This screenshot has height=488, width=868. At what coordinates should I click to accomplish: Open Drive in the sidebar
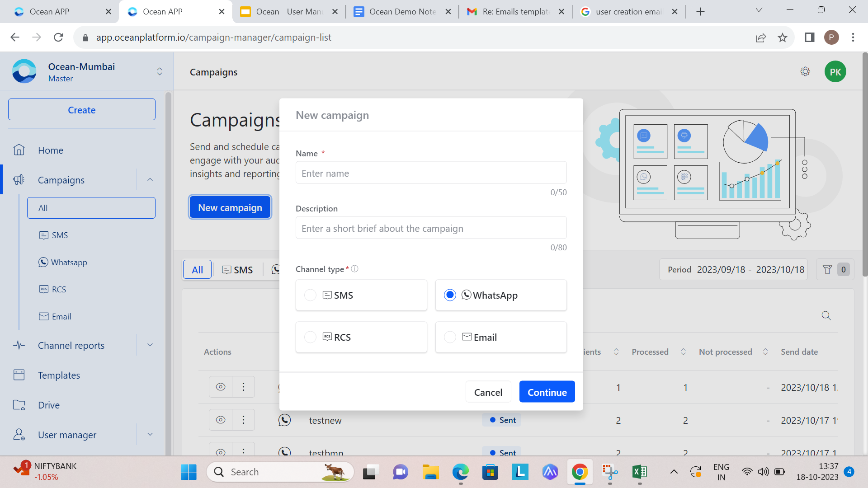pyautogui.click(x=49, y=405)
